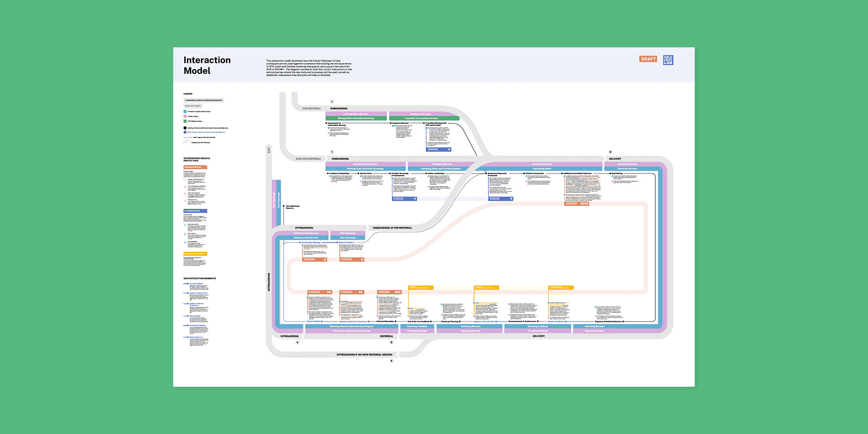868x434 pixels.
Task: Click the blue New Interaction Moments legend dot
Action: point(185,132)
